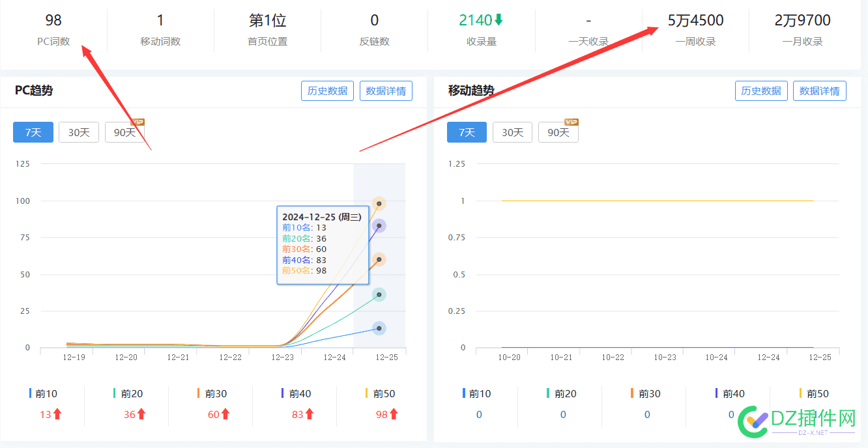Click 前10 data point at 13 on PC chart
This screenshot has width=868, height=448.
pos(379,328)
